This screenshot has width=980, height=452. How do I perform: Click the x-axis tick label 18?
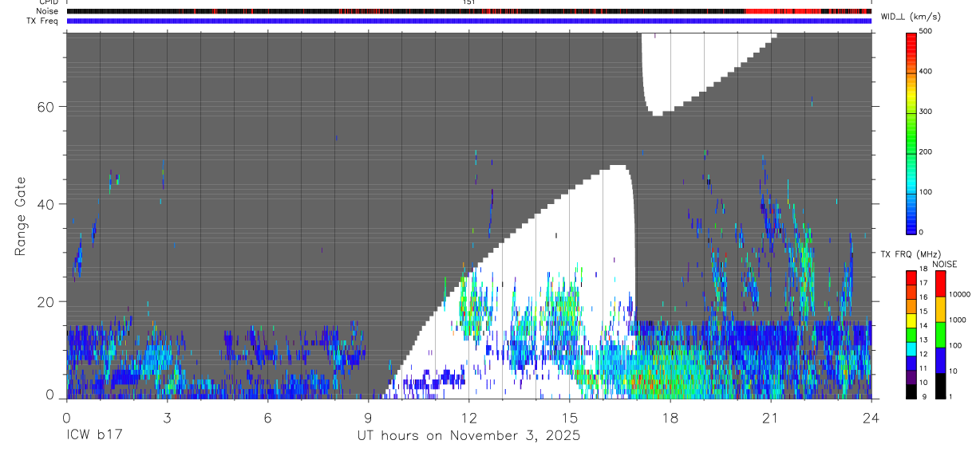pyautogui.click(x=670, y=418)
